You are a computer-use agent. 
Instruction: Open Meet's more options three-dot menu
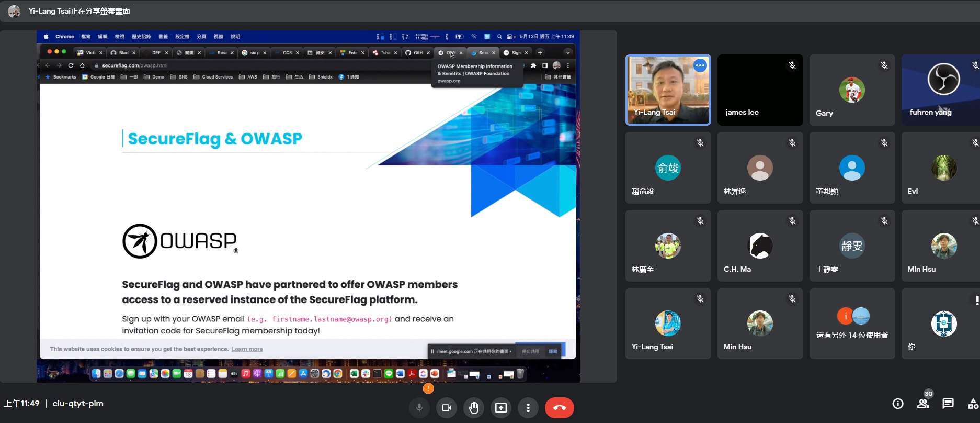click(528, 408)
